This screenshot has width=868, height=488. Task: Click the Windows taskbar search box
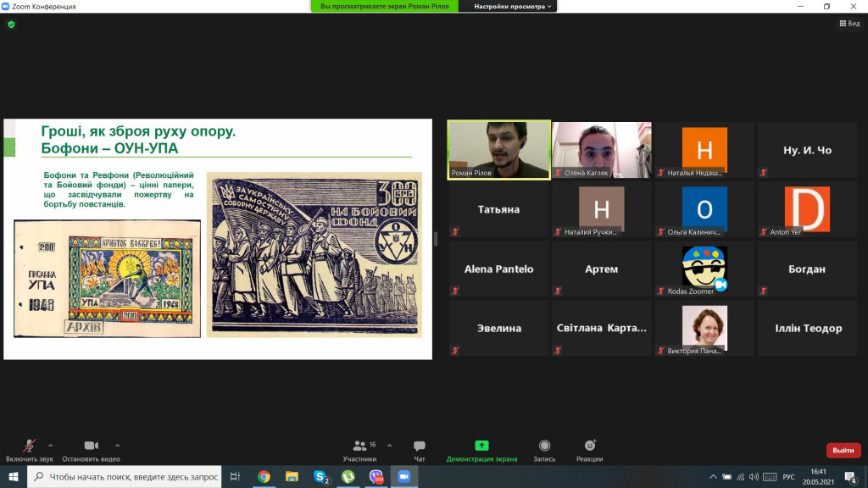pyautogui.click(x=125, y=476)
